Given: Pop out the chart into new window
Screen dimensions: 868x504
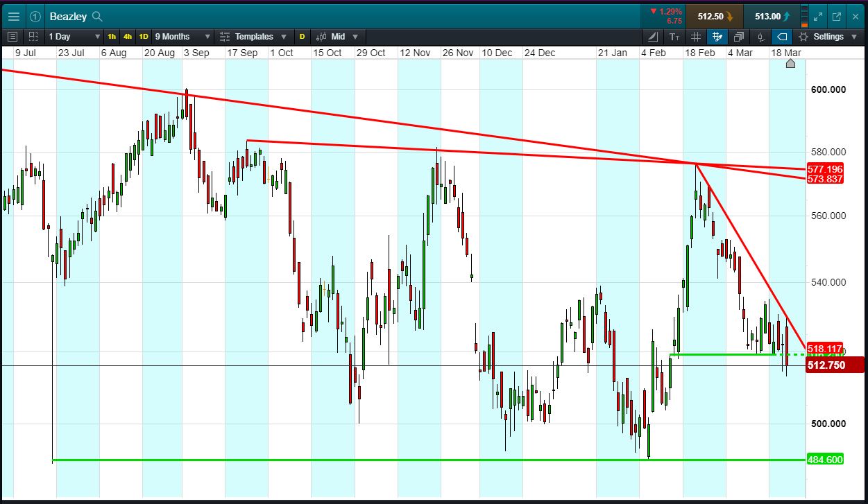Looking at the screenshot, I should click(837, 16).
